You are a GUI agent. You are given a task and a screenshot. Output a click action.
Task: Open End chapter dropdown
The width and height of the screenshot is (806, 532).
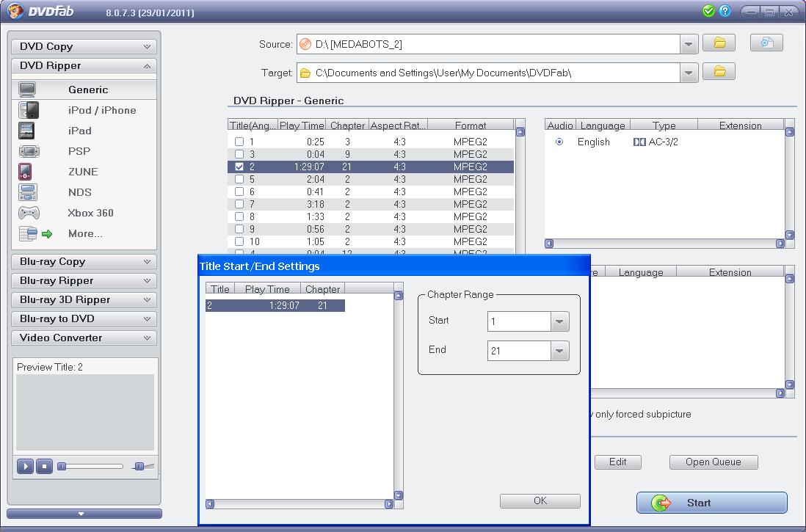[x=559, y=351]
